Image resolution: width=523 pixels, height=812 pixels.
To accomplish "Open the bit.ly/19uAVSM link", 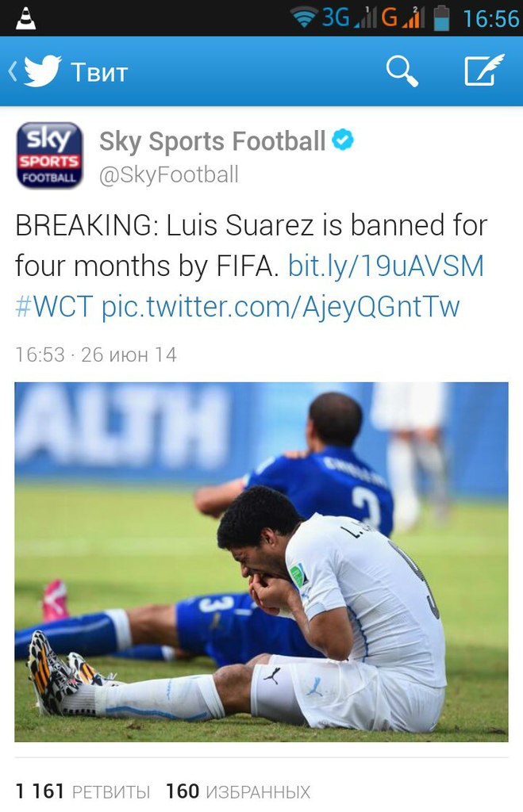I will pos(386,266).
